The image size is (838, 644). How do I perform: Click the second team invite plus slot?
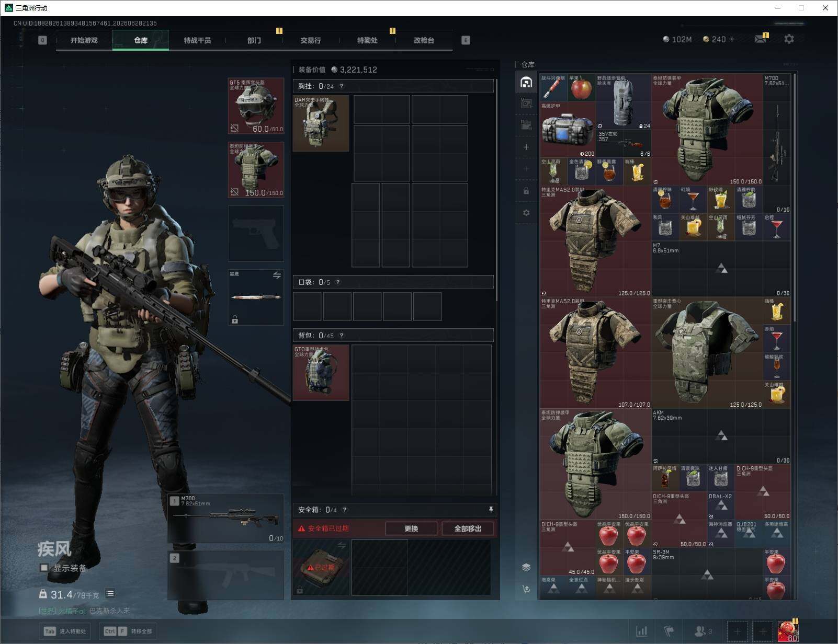(763, 631)
